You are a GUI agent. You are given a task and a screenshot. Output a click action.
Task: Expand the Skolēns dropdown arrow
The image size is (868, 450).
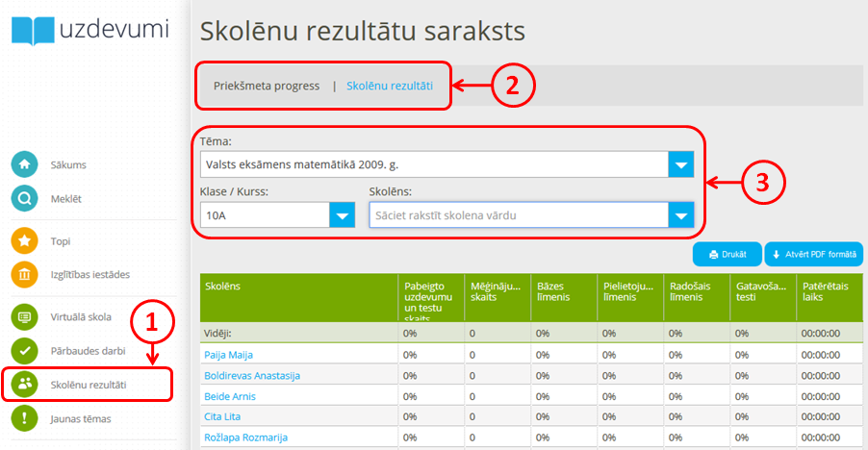point(681,215)
